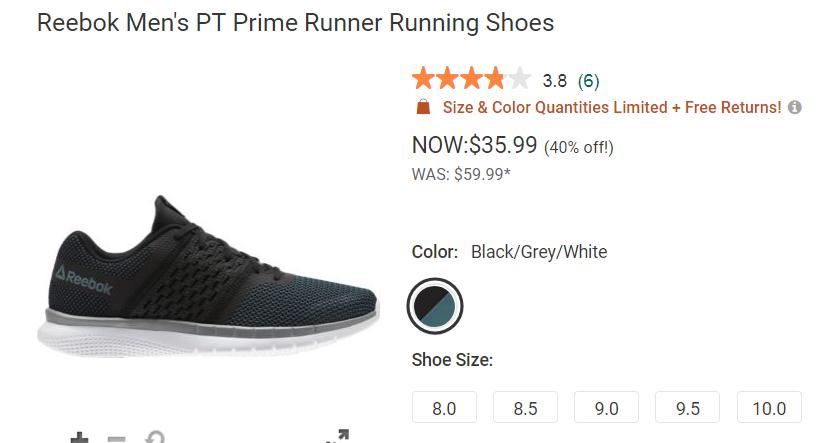Click the info icon beside Free Returns
The height and width of the screenshot is (443, 816).
pos(795,107)
